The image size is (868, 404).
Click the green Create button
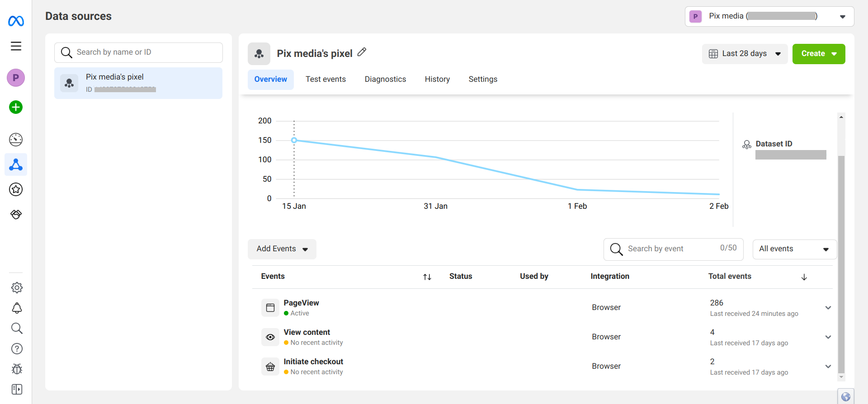pyautogui.click(x=818, y=54)
